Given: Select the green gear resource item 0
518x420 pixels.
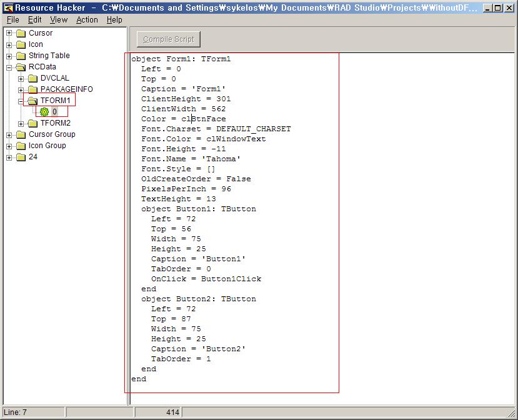Looking at the screenshot, I should coord(44,112).
